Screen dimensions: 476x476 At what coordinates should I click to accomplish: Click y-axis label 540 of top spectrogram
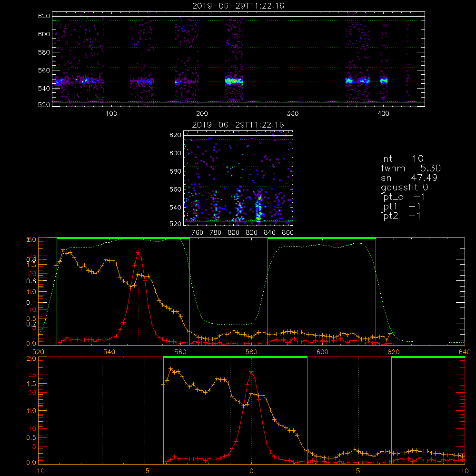pyautogui.click(x=44, y=89)
